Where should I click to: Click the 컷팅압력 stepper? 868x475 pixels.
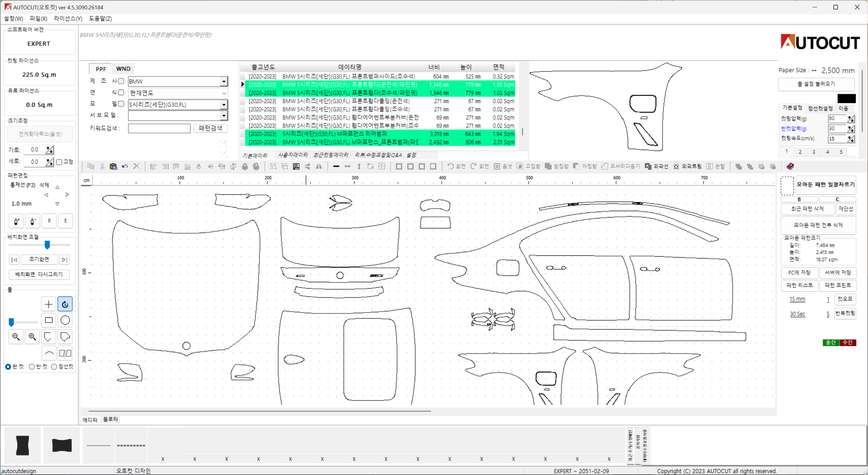(x=851, y=119)
